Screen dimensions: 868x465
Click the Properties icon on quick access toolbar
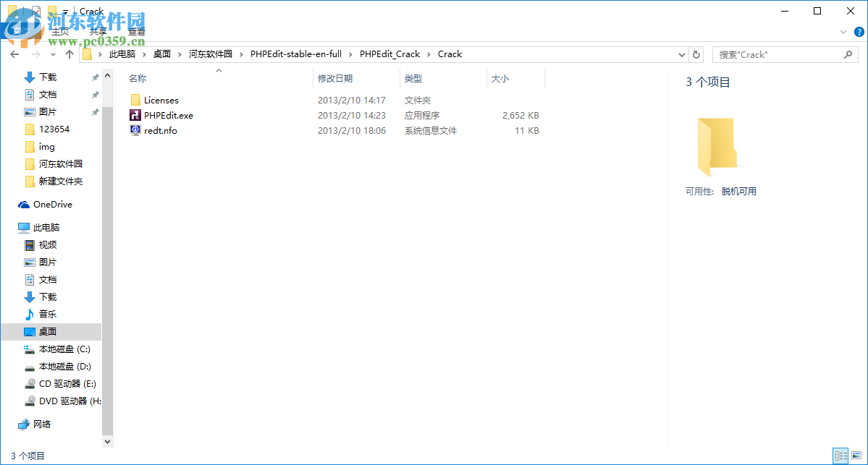pos(35,10)
